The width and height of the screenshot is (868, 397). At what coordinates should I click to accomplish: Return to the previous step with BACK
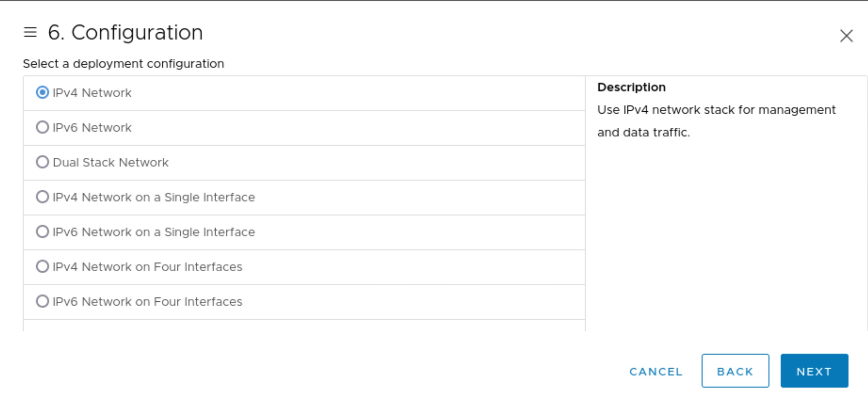coord(735,371)
